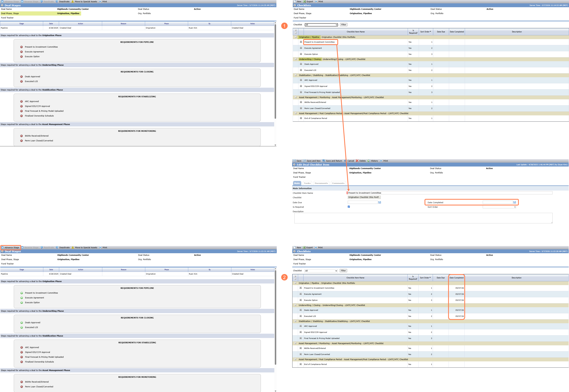Click Print in Deal Stages panel timed 11:22:31

tap(103, 248)
